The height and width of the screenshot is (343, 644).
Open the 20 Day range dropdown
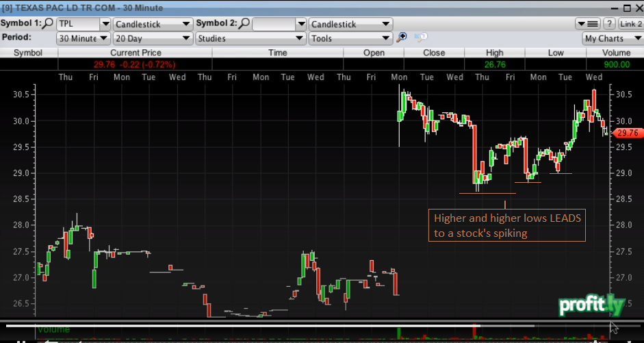pyautogui.click(x=153, y=38)
